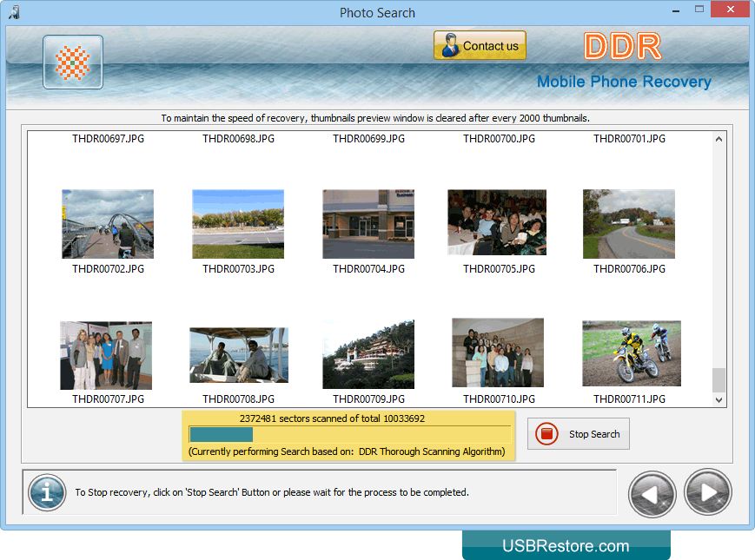
Task: Click file name label THDR00703.JPG
Action: (x=238, y=269)
